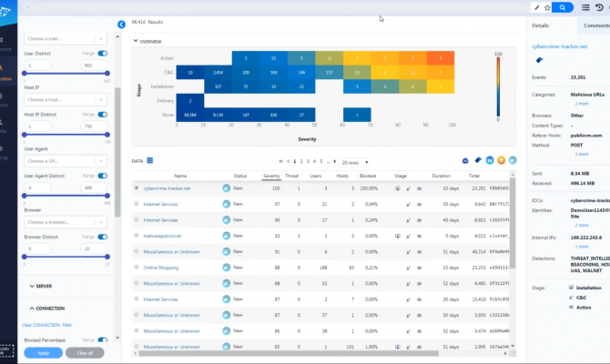The width and height of the screenshot is (610, 364).
Task: Click the highlighted orange sidebar navigation icon
Action: pos(2,68)
